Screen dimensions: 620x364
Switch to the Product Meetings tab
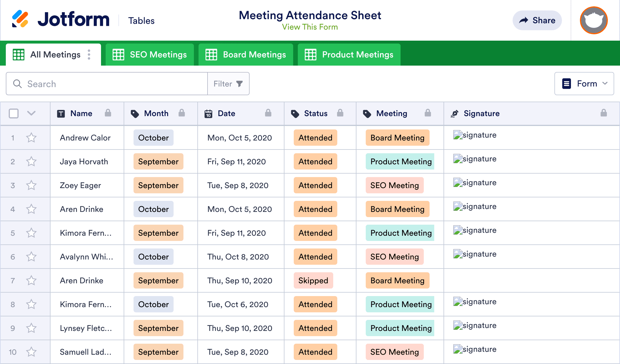coord(349,55)
